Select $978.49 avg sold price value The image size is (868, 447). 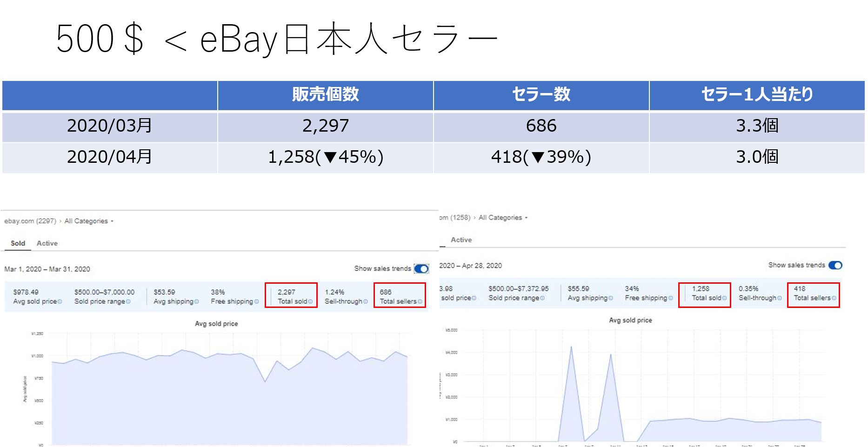(26, 292)
